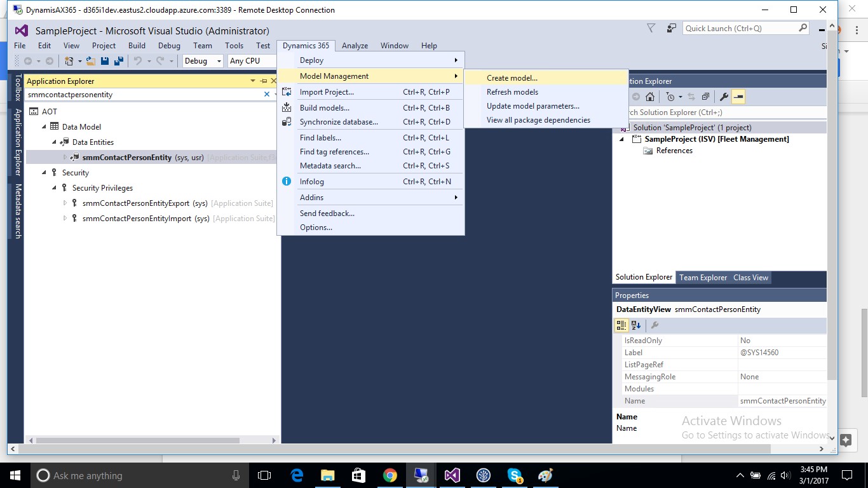Open the Toolbox side tab

pyautogui.click(x=18, y=88)
